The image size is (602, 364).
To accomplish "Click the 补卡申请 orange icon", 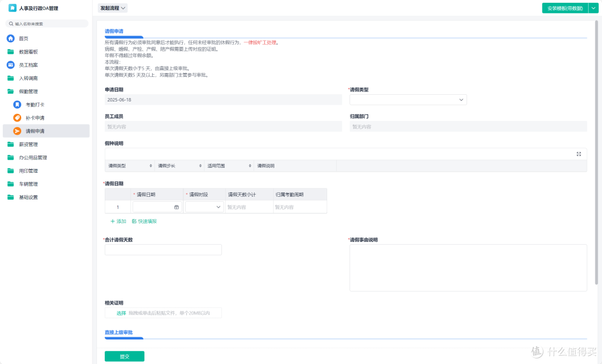I will (17, 118).
